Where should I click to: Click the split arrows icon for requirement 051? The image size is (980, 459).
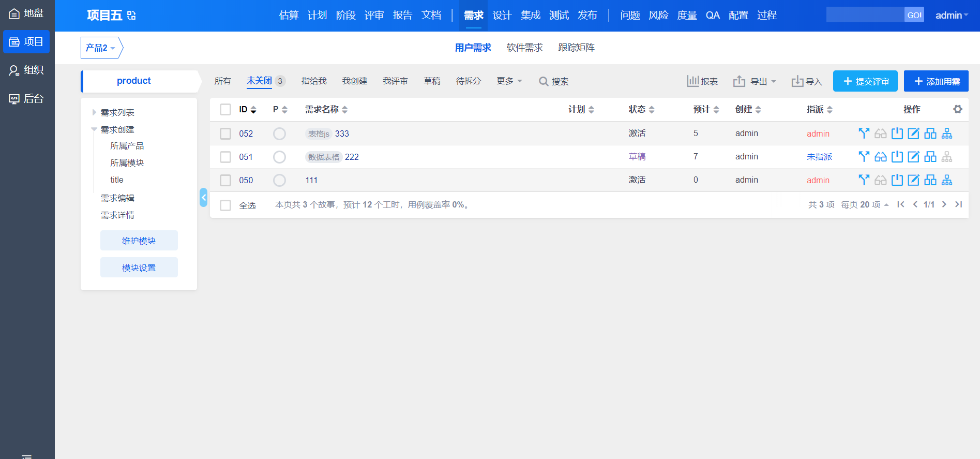864,157
